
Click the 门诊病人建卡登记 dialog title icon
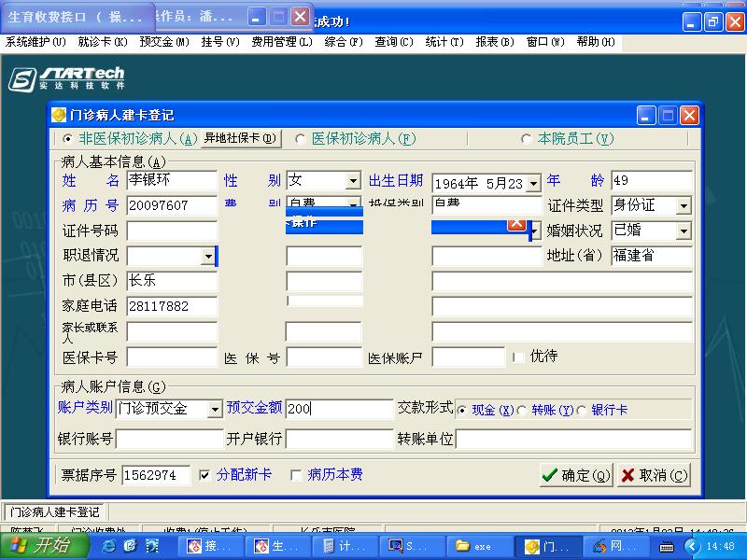click(59, 115)
